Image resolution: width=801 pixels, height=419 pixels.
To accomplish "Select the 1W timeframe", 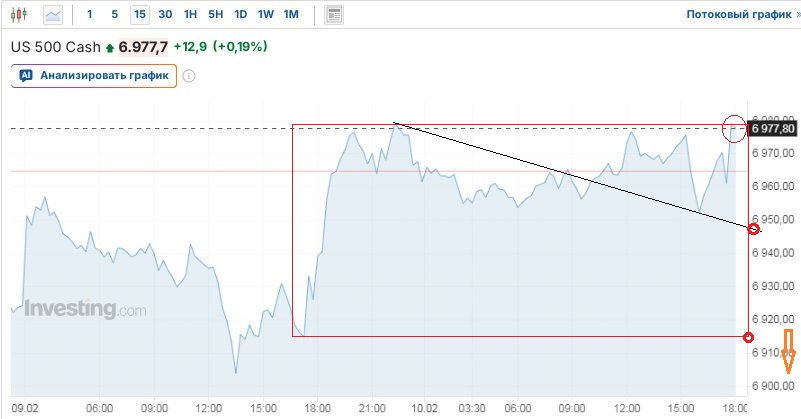I will [265, 15].
